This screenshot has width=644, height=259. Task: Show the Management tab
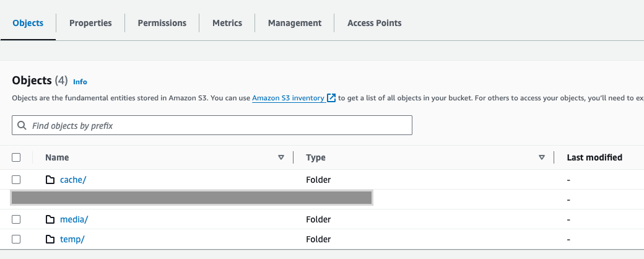tap(295, 23)
